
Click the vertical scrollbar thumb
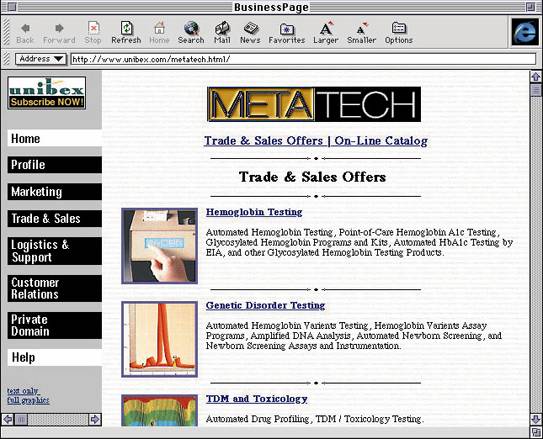tap(536, 90)
